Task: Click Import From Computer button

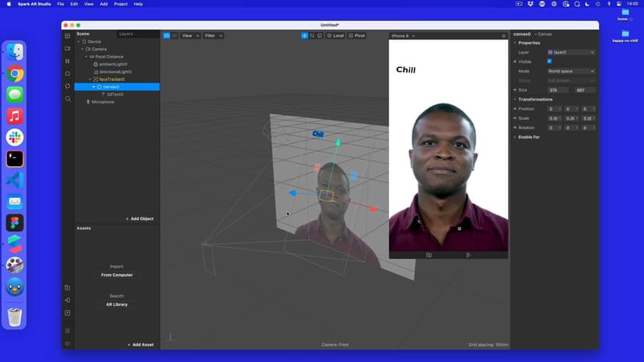Action: [x=117, y=275]
